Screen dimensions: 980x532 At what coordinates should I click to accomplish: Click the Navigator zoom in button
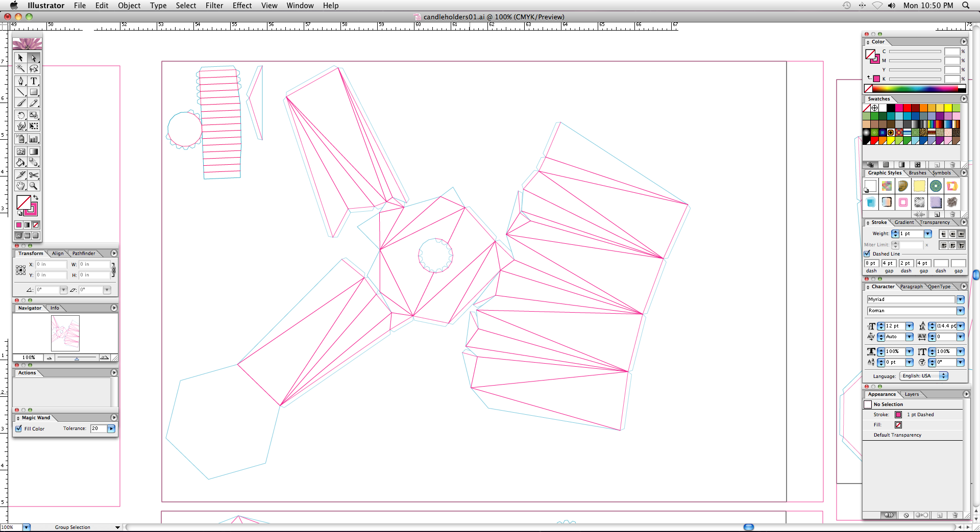(104, 358)
